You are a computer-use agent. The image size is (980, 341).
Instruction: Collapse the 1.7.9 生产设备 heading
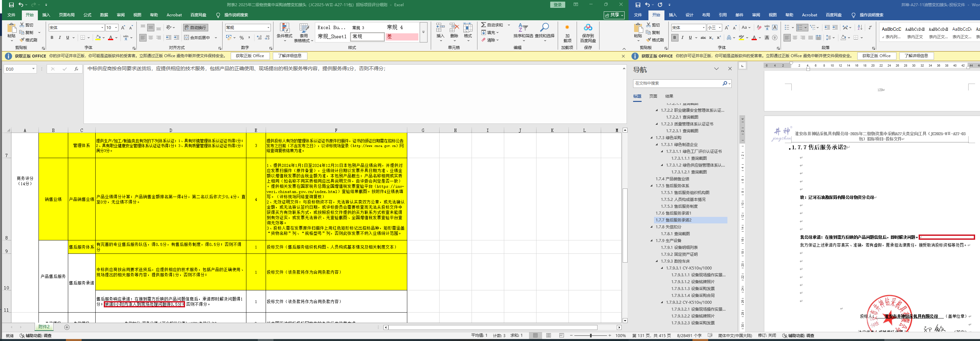pyautogui.click(x=652, y=241)
